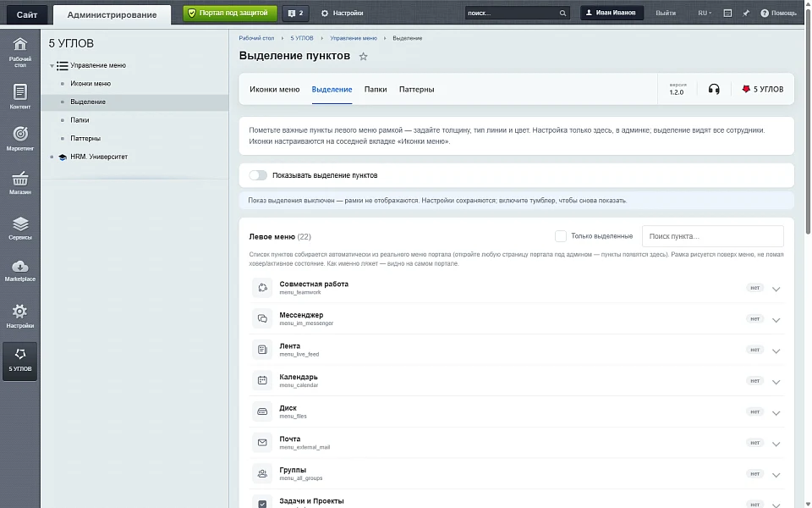Check the Только выделенные checkbox

point(560,236)
